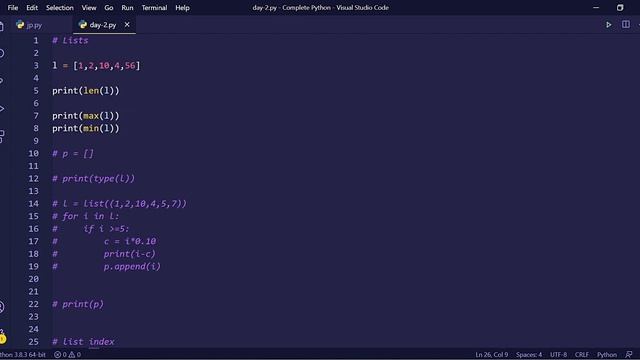Open the View menu
640x360 pixels.
(x=89, y=8)
